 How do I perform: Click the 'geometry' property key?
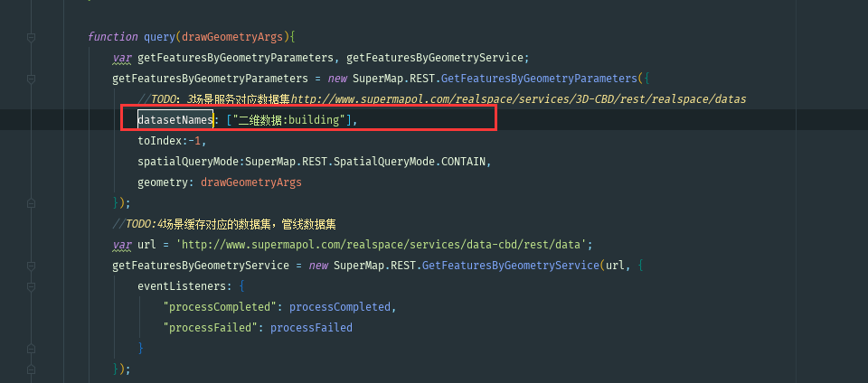point(163,182)
